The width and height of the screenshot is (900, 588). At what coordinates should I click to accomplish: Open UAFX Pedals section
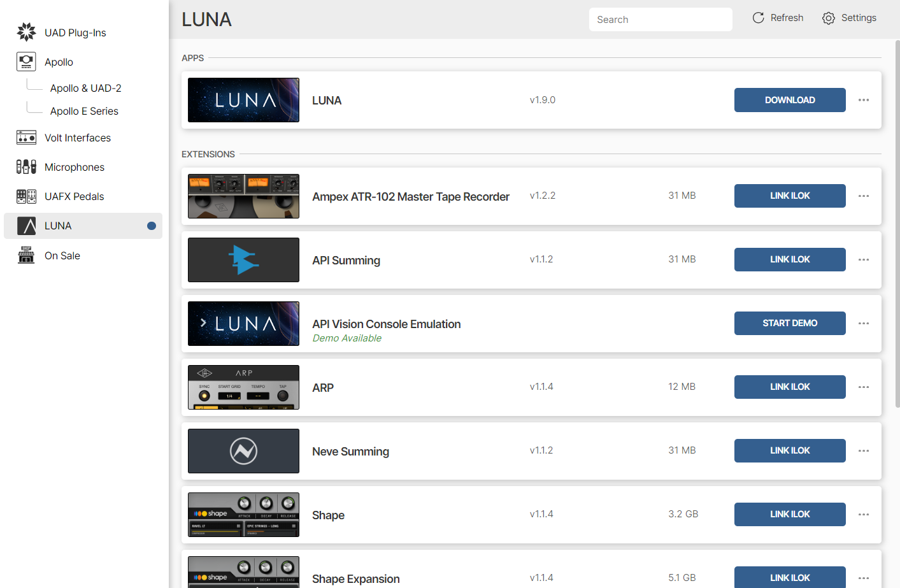tap(75, 196)
